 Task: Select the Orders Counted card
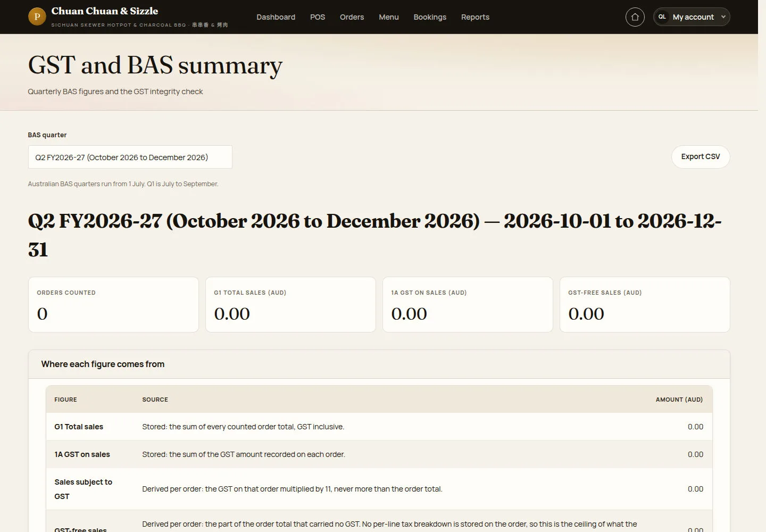[113, 304]
